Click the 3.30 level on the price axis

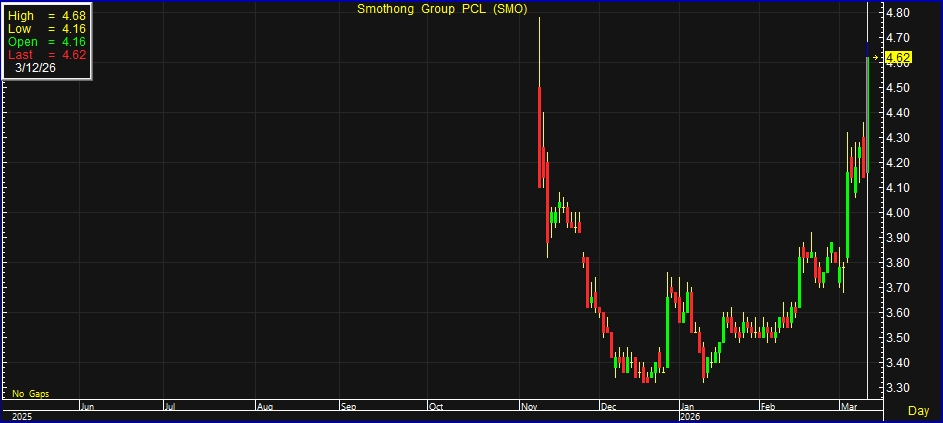tap(897, 388)
